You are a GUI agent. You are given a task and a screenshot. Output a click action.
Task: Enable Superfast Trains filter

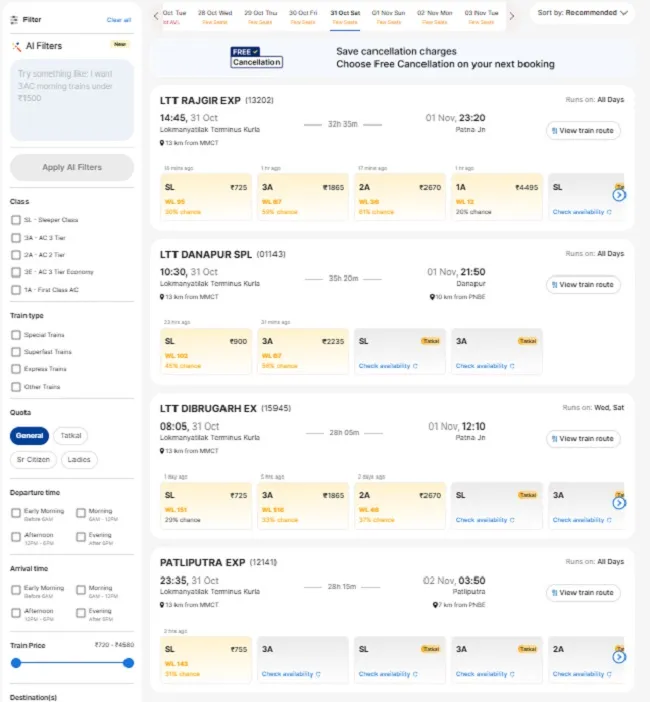[16, 352]
